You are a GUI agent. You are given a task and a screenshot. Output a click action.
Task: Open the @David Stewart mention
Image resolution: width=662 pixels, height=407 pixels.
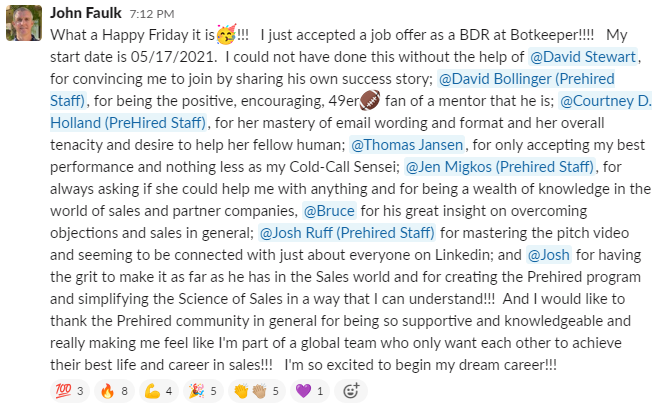pos(583,56)
